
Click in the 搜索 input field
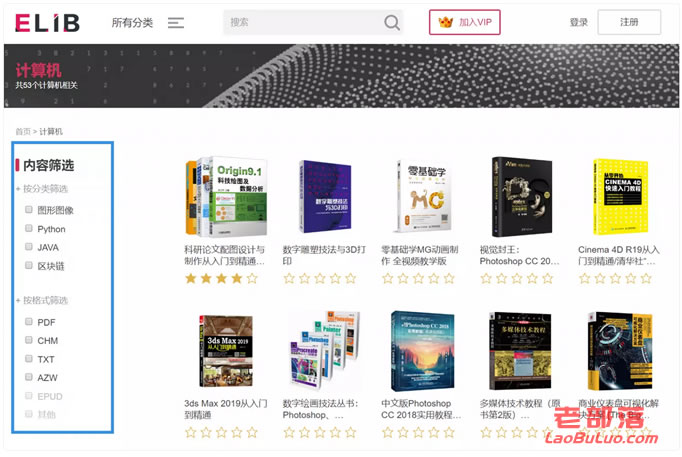click(x=302, y=22)
